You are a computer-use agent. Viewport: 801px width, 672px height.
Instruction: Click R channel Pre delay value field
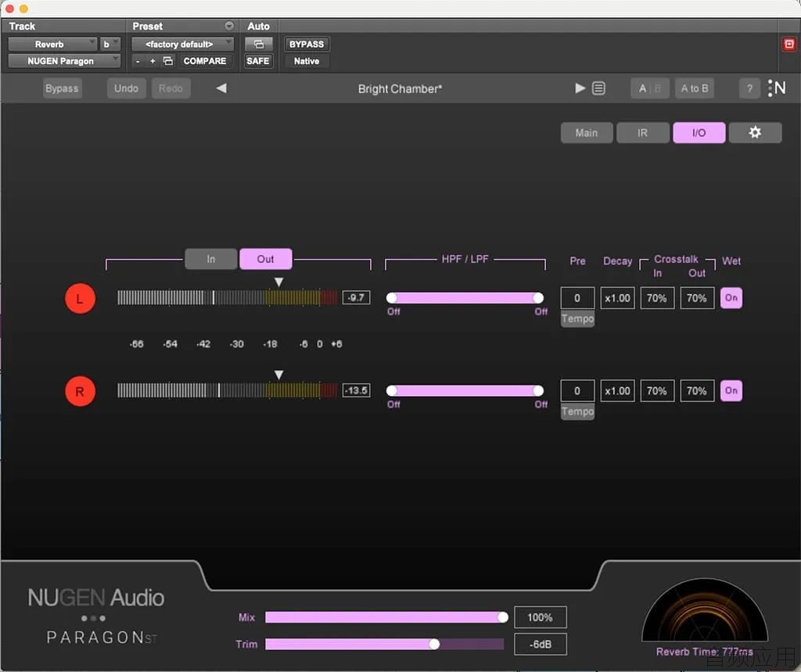click(577, 391)
